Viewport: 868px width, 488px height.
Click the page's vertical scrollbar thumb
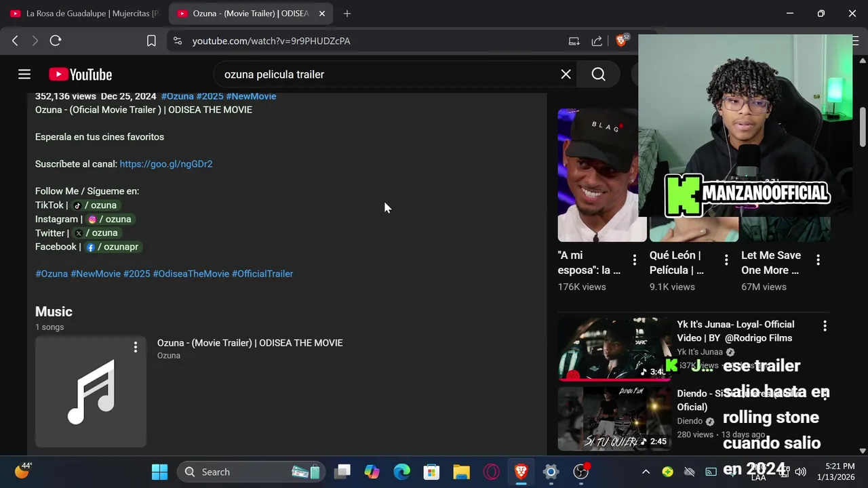tap(863, 127)
